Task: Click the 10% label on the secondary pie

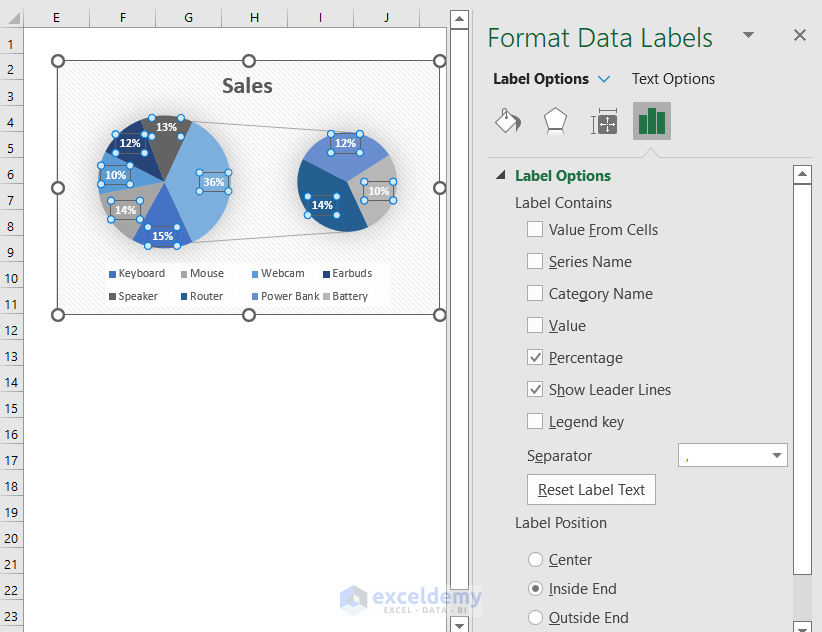Action: 378,191
